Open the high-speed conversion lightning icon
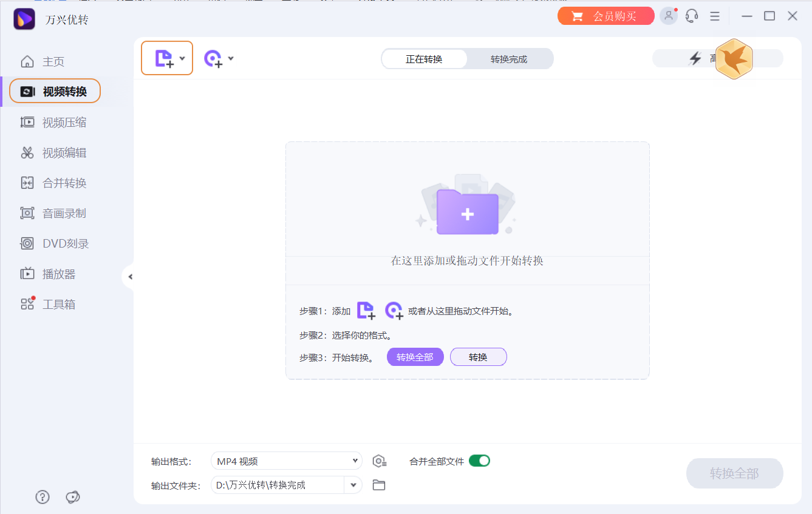 coord(695,58)
